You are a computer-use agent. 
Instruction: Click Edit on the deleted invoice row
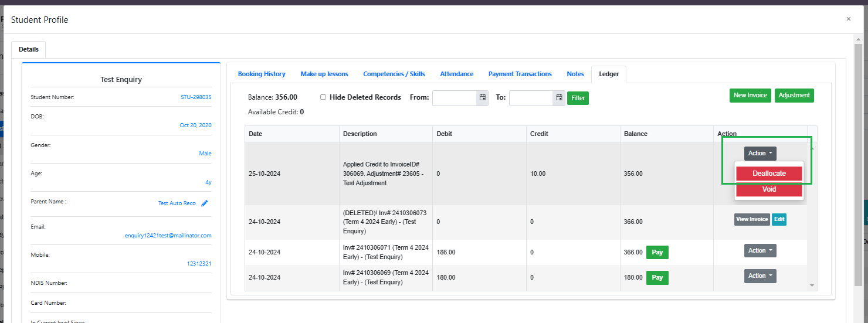779,219
